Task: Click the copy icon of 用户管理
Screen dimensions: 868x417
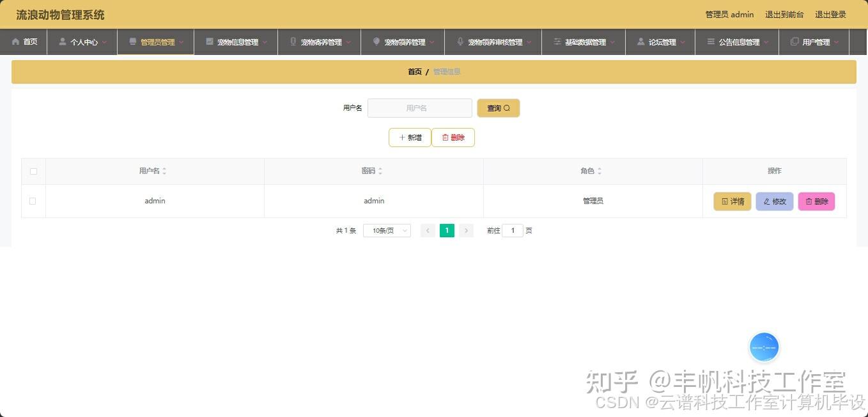Action: [794, 42]
